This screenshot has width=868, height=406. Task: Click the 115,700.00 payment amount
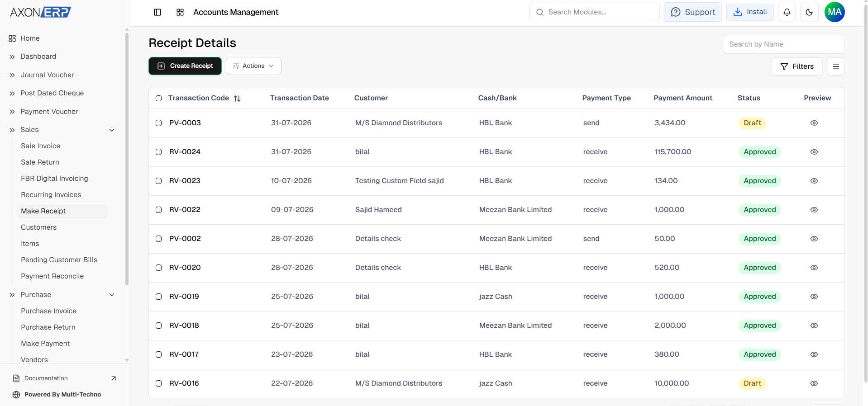coord(673,152)
